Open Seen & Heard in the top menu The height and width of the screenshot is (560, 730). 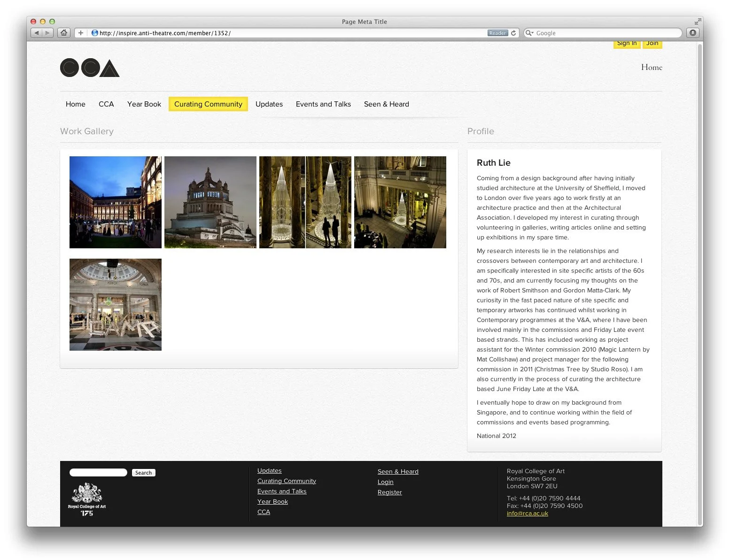pos(387,104)
